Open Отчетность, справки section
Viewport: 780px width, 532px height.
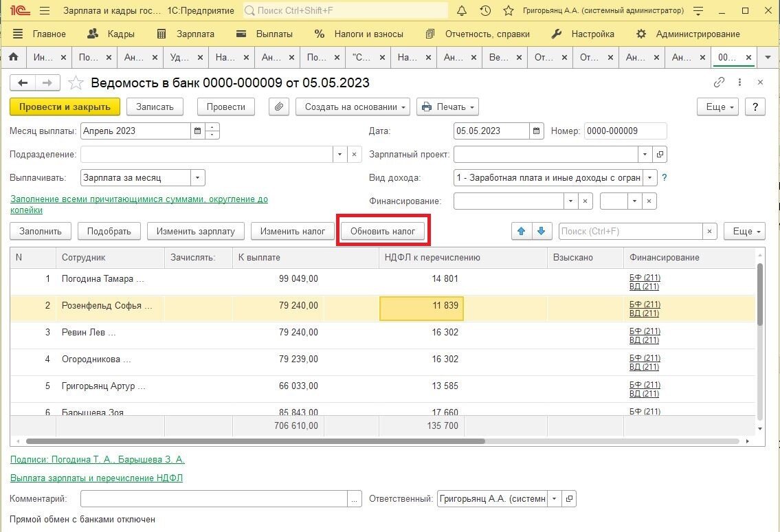487,34
